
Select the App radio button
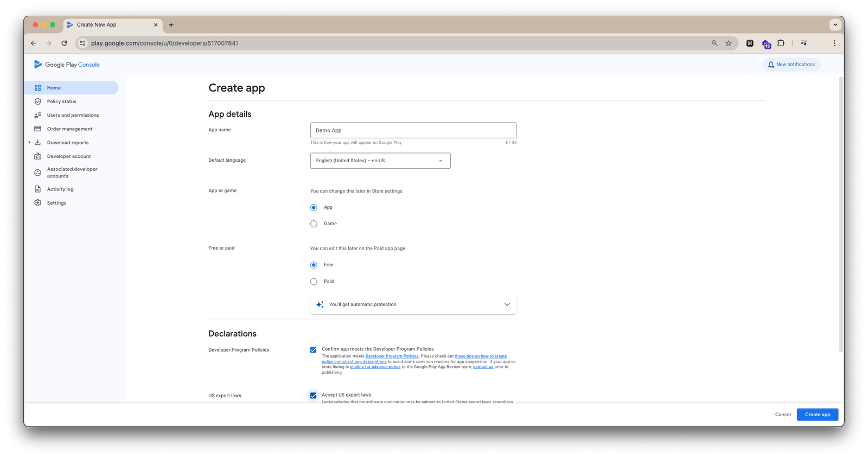coord(314,207)
